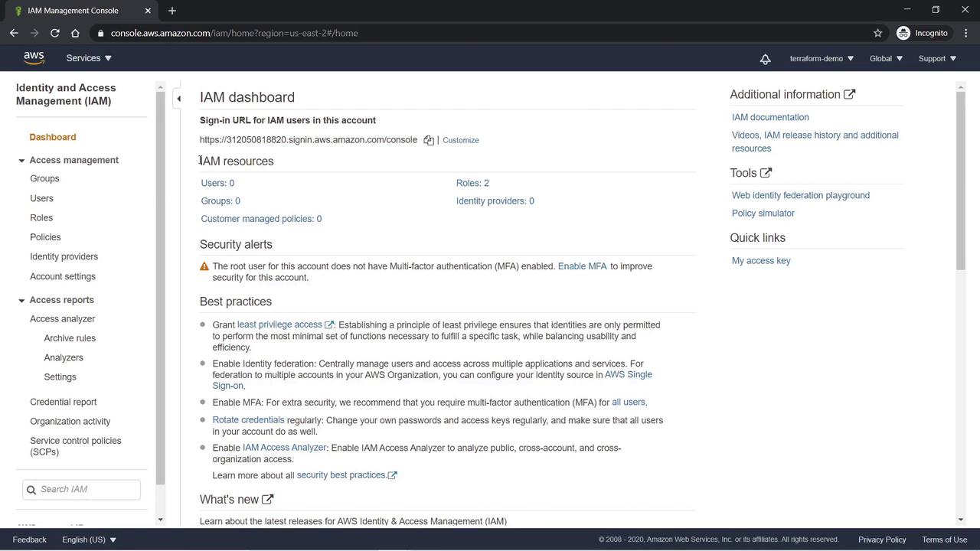Go back with the browser back arrow
This screenshot has height=551, width=980.
(x=14, y=33)
